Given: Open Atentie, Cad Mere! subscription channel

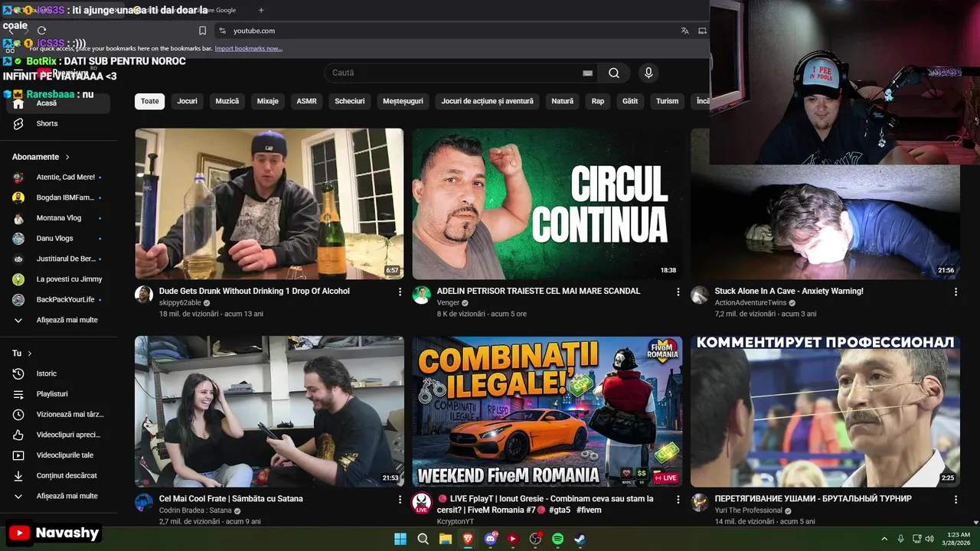Looking at the screenshot, I should 58,177.
